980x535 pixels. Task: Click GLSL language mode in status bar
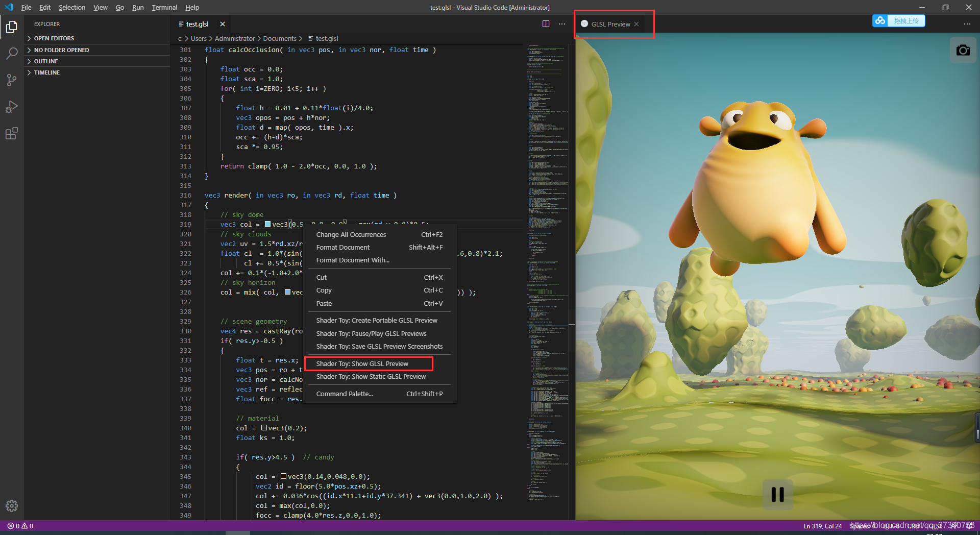(x=935, y=526)
